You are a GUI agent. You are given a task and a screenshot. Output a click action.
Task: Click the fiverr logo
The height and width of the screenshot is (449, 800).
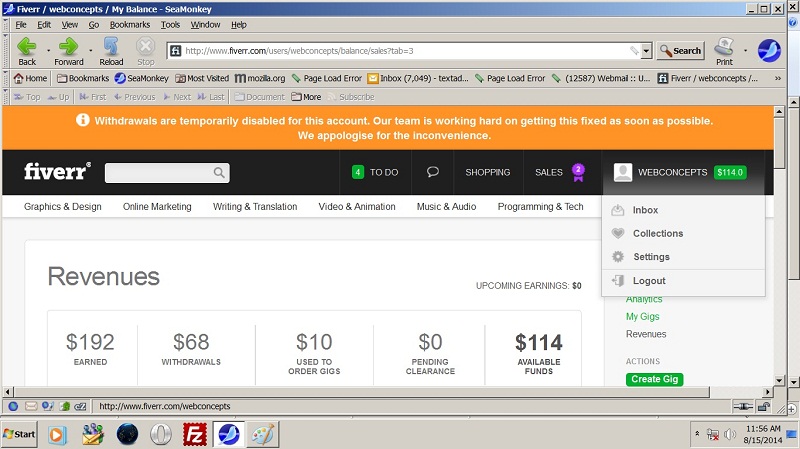pos(58,171)
